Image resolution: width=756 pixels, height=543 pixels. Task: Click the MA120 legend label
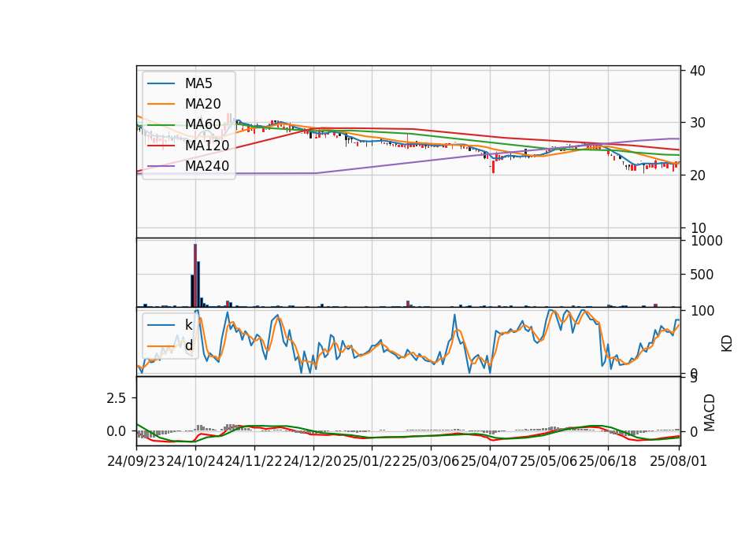[x=207, y=145]
